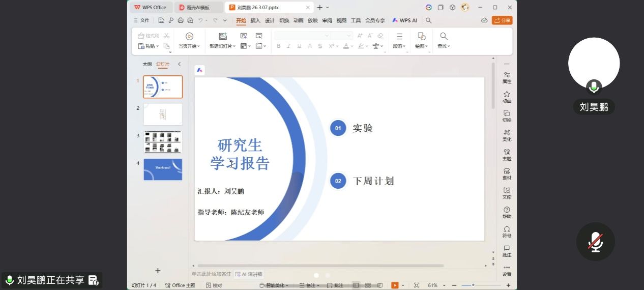The height and width of the screenshot is (290, 644).
Task: Click the zoom slider in status bar
Action: coord(474,285)
